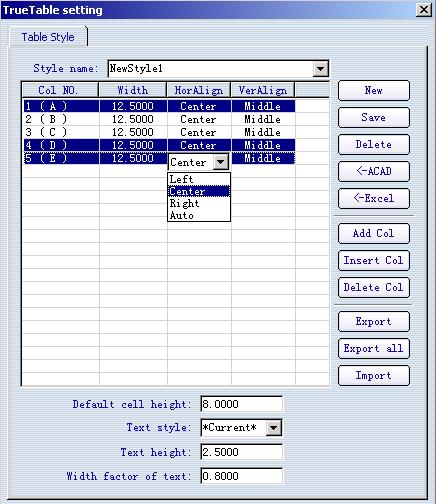The width and height of the screenshot is (436, 504).
Task: Click the Width cell of row 1
Action: [x=133, y=106]
